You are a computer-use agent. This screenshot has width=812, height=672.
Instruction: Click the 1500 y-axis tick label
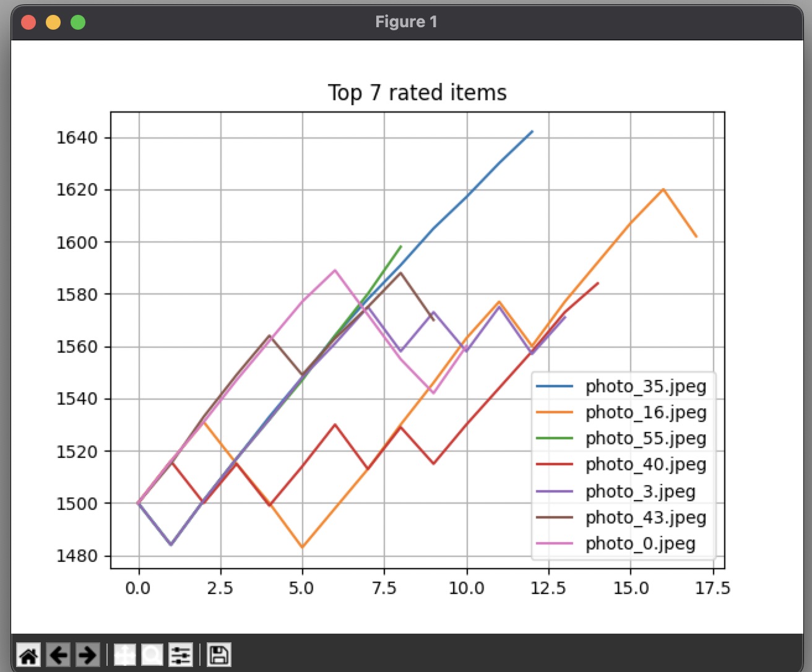click(x=77, y=504)
